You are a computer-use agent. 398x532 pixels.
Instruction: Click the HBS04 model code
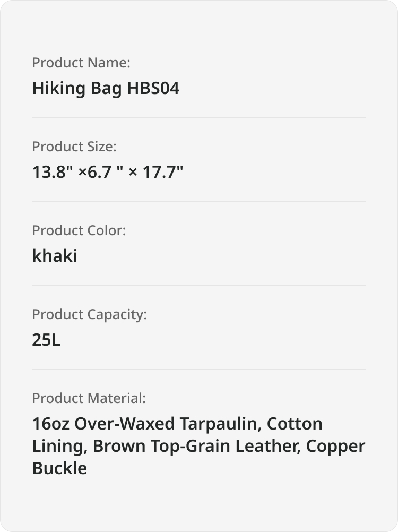coord(153,88)
